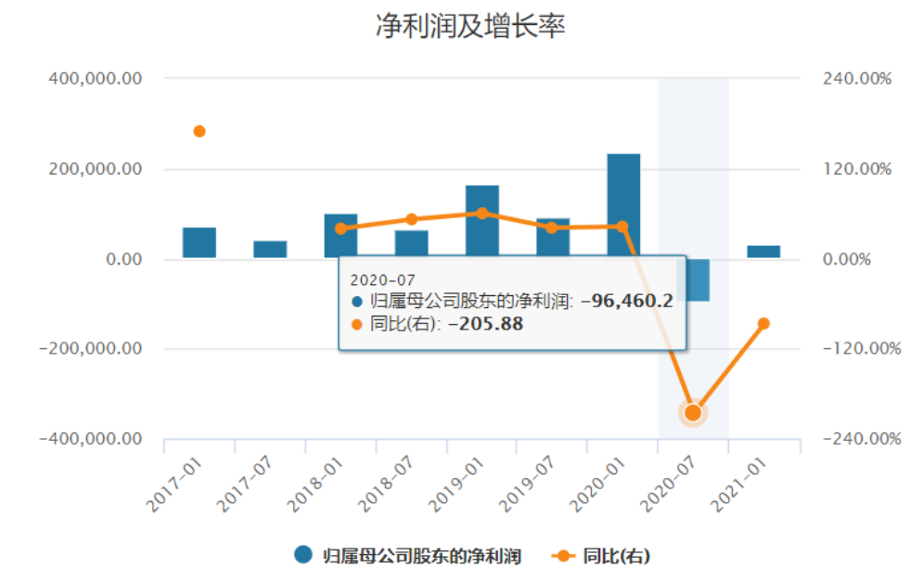
Task: Click the orange 同比 point at 2019-07
Action: tap(552, 227)
